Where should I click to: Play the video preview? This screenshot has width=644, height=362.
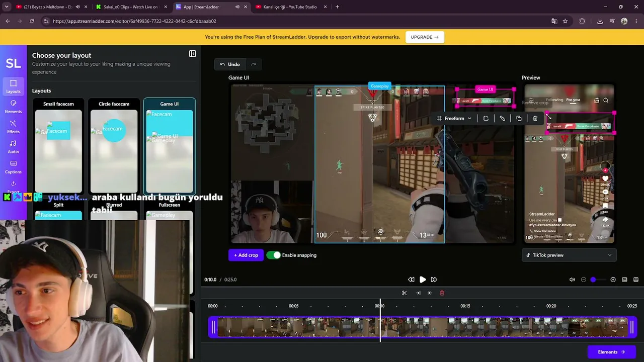point(423,280)
